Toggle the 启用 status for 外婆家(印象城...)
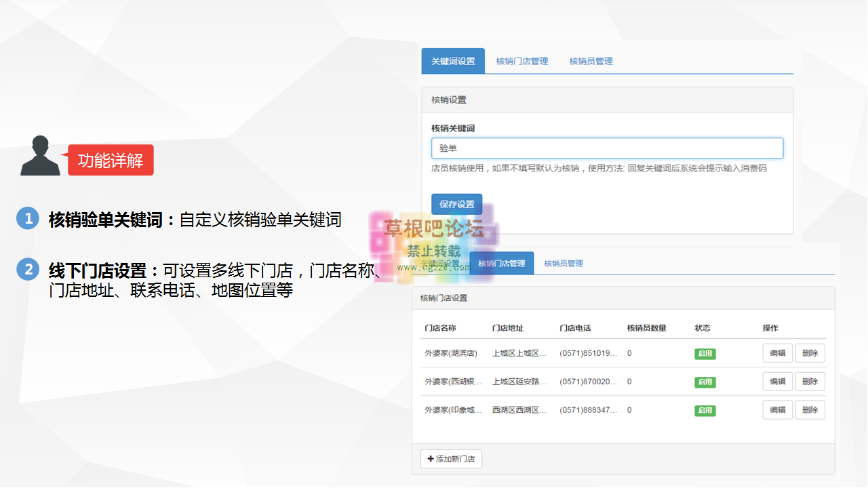868x488 pixels. tap(705, 410)
